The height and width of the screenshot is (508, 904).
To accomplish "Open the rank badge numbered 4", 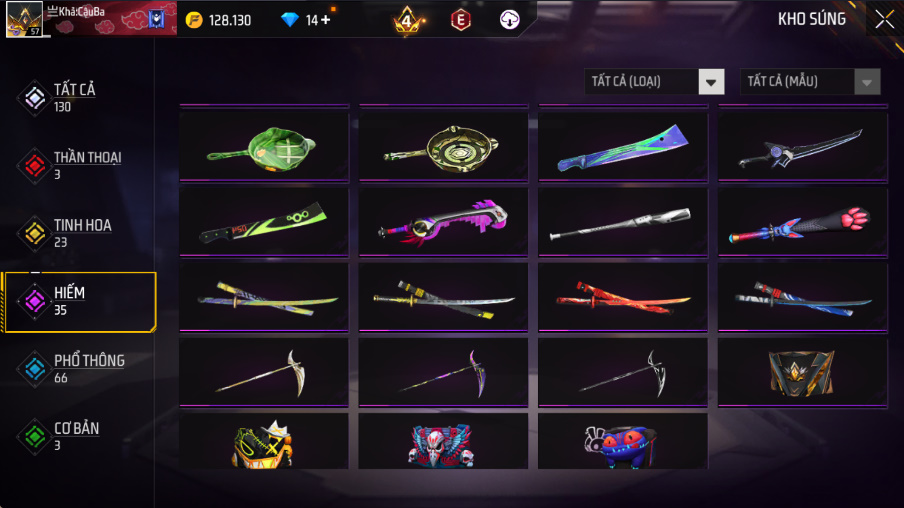I will coord(407,21).
